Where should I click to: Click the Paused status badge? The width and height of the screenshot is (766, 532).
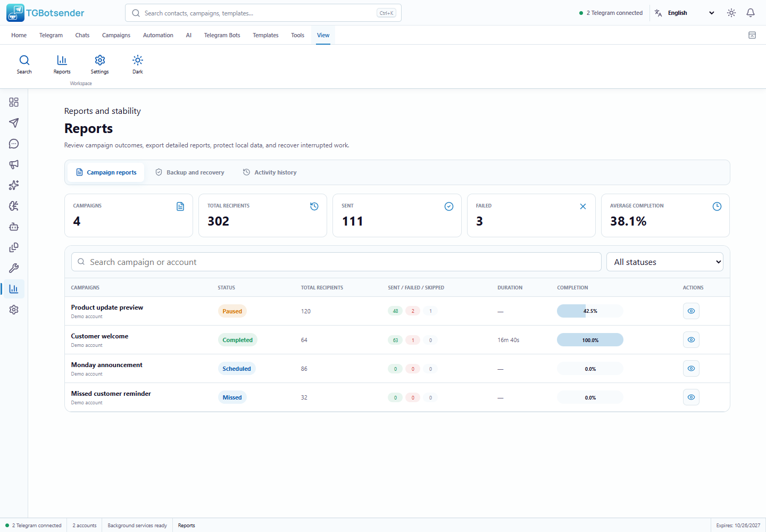click(232, 311)
